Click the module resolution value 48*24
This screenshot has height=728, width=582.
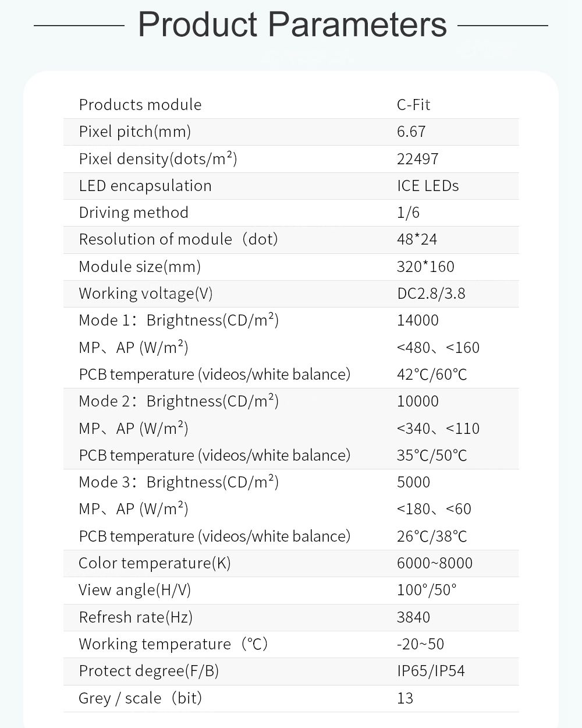click(x=417, y=239)
